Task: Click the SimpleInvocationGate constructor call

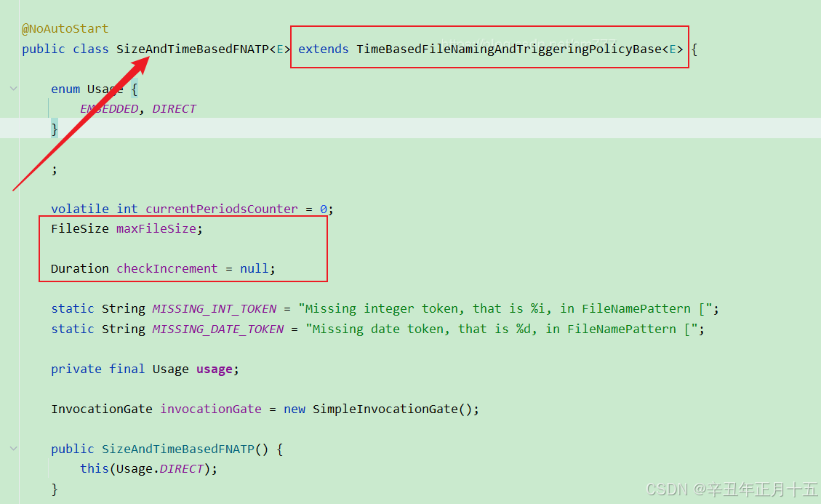Action: tap(392, 409)
